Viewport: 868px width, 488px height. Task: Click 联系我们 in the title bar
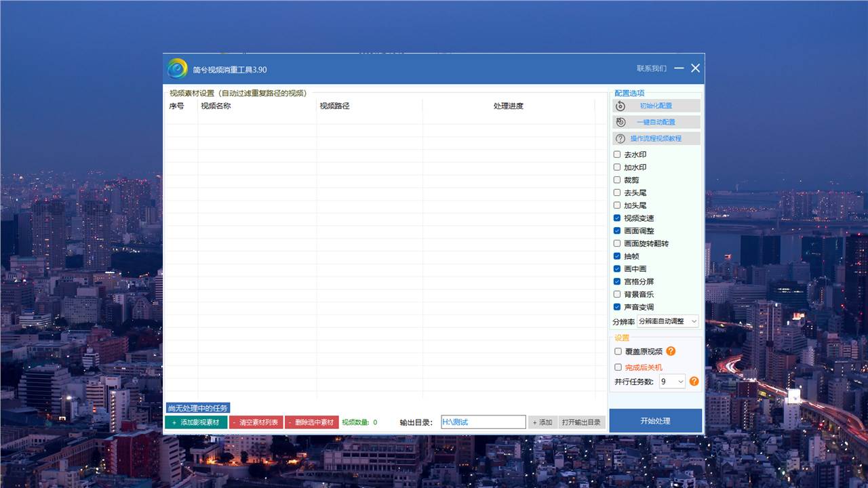coord(651,68)
